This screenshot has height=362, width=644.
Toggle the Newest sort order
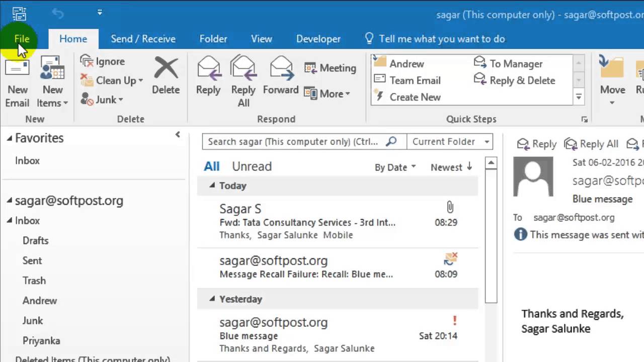click(451, 167)
